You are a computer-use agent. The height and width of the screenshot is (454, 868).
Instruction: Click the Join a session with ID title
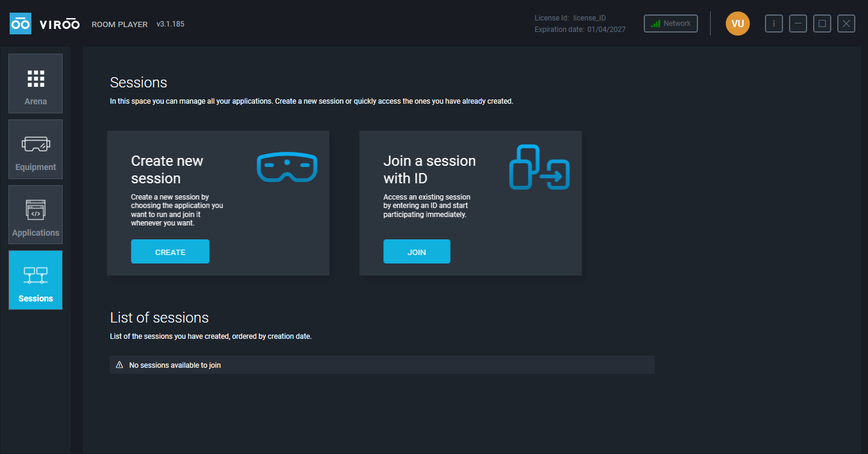429,169
